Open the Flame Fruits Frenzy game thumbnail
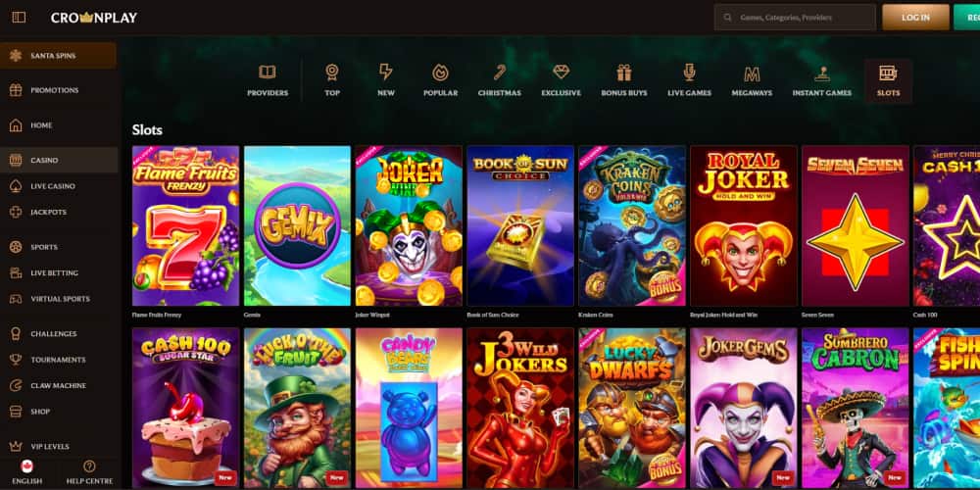The height and width of the screenshot is (490, 980). click(x=186, y=225)
